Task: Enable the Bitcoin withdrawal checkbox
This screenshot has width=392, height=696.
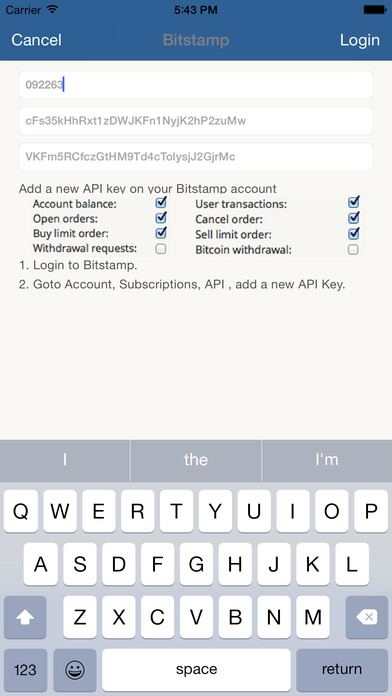Action: tap(353, 249)
